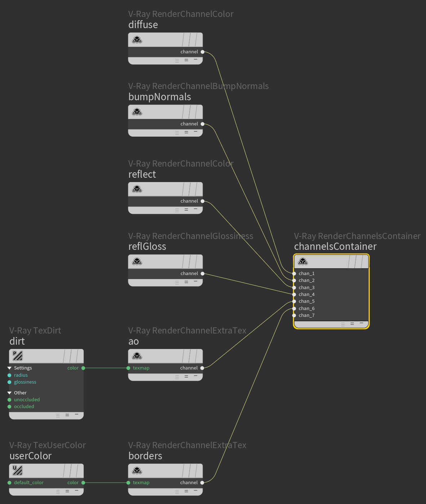Click the bumpNormals node's V-Ray icon
Image resolution: width=426 pixels, height=504 pixels.
[137, 112]
